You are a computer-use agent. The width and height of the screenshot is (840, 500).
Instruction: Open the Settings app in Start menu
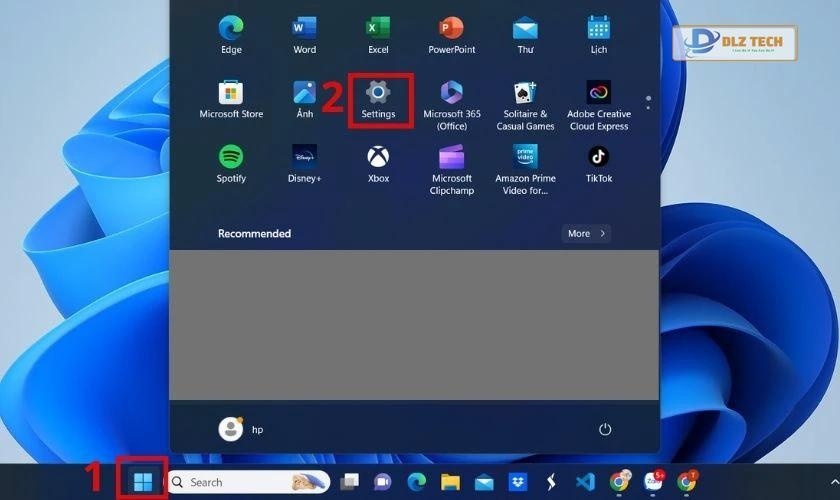(x=378, y=100)
